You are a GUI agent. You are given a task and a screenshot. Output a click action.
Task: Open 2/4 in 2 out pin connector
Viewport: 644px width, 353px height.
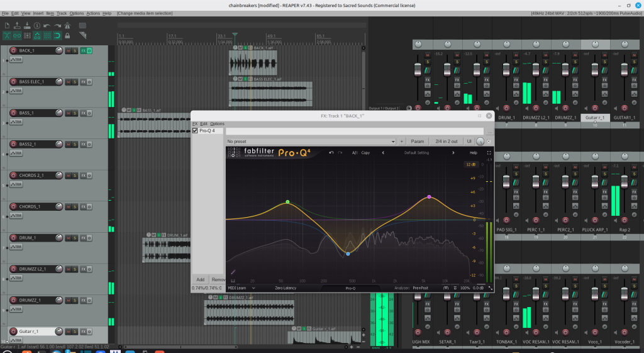pyautogui.click(x=447, y=142)
